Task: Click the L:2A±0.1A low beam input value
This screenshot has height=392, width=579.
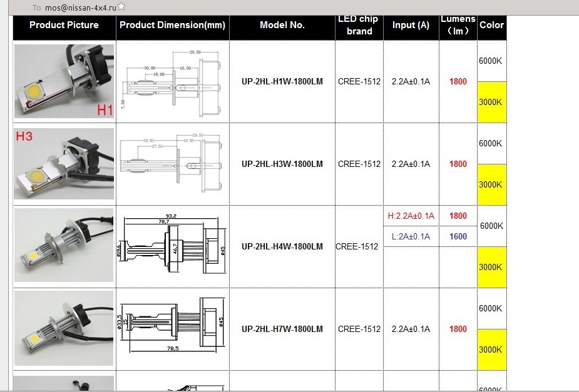Action: pos(411,237)
